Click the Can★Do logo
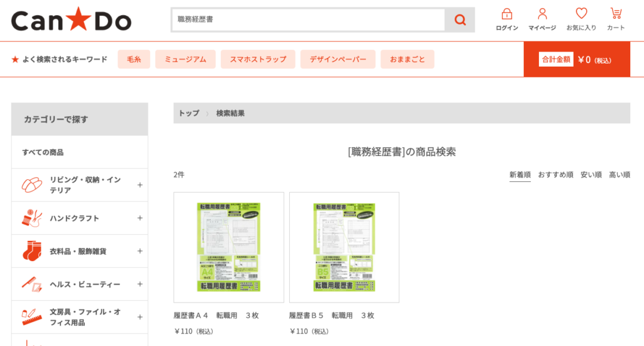 pyautogui.click(x=71, y=20)
